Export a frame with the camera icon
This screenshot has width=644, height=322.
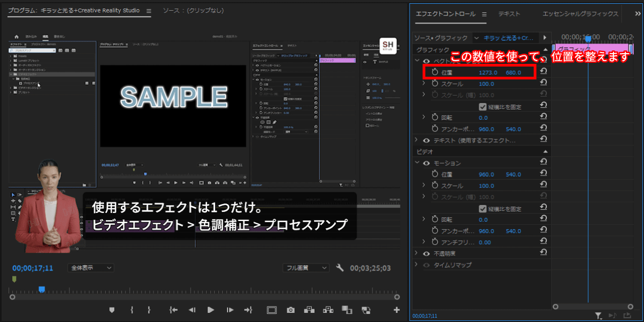pos(290,310)
